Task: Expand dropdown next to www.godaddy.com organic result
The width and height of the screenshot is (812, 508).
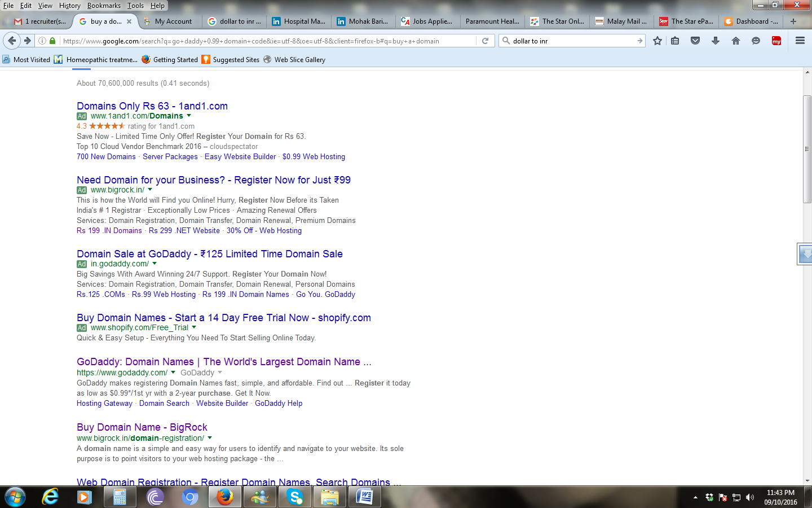Action: click(x=173, y=373)
